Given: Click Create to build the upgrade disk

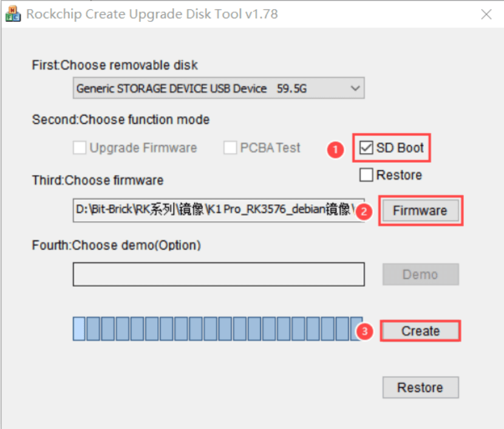Looking at the screenshot, I should (420, 331).
